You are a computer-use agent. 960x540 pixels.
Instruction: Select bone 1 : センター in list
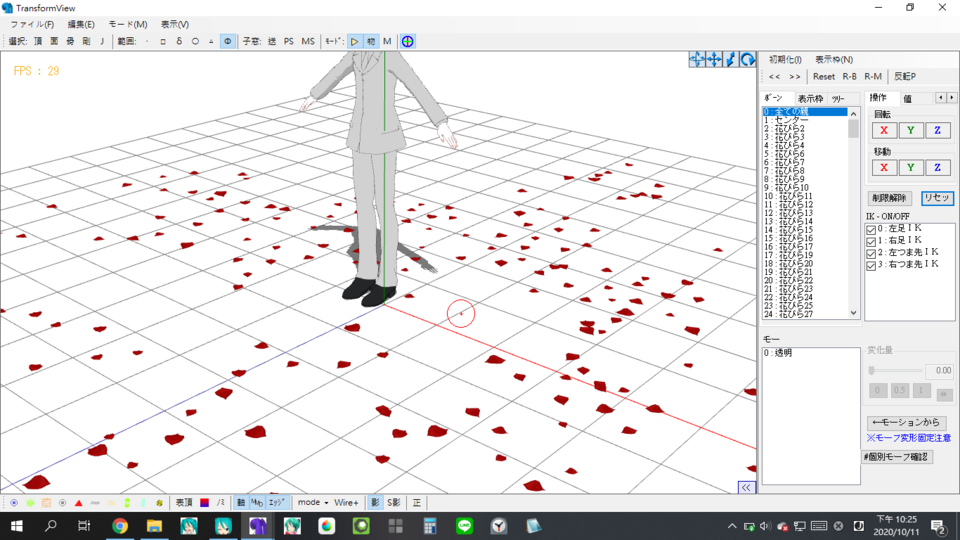[x=804, y=120]
